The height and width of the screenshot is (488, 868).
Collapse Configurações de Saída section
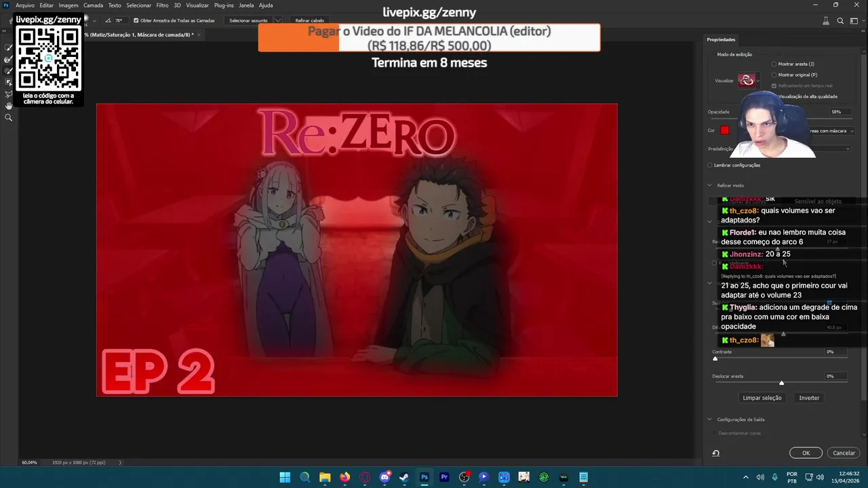[x=710, y=420]
